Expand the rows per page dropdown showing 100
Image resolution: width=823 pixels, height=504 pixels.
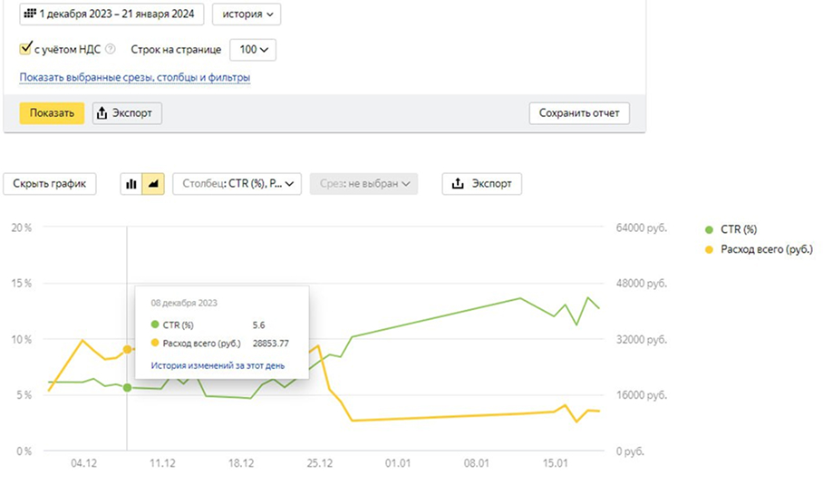pos(253,50)
